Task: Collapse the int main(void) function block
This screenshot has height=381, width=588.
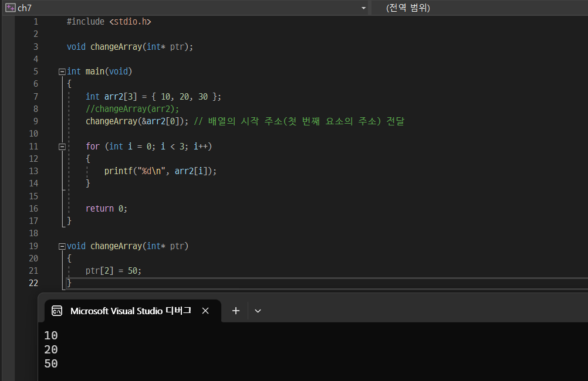Action: coord(62,72)
